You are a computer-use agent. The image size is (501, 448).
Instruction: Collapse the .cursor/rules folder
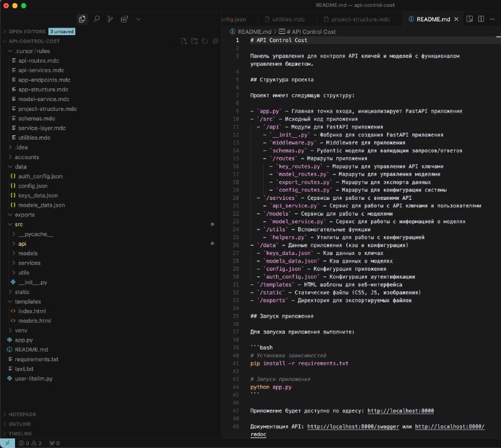[x=32, y=51]
